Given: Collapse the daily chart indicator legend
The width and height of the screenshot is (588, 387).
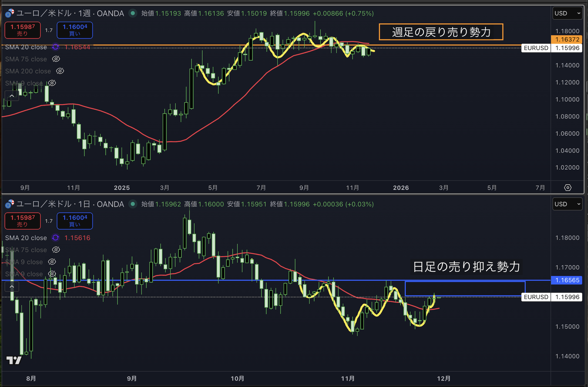Looking at the screenshot, I should tap(12, 287).
